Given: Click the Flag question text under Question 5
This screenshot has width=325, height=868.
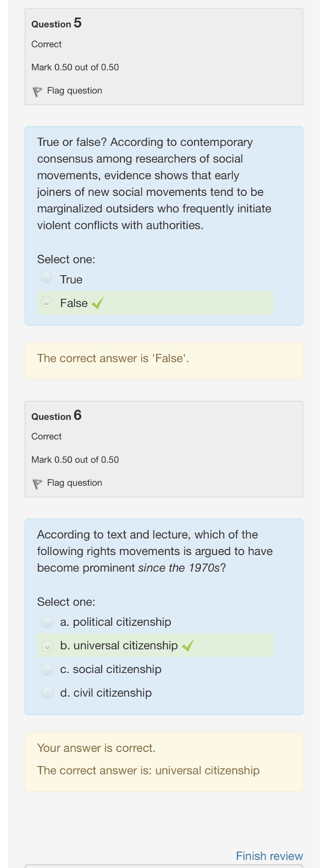Looking at the screenshot, I should (x=75, y=91).
